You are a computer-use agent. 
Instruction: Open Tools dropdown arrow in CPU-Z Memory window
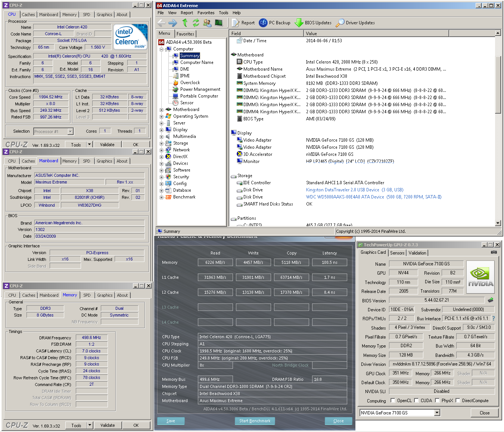point(90,425)
